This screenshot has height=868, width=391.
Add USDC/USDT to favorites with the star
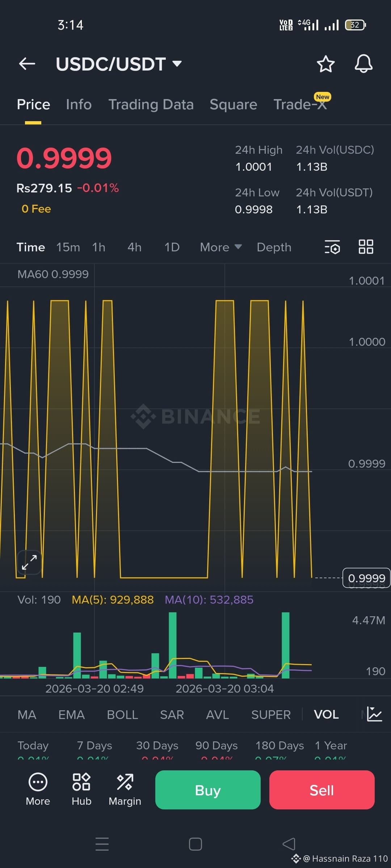coord(325,64)
